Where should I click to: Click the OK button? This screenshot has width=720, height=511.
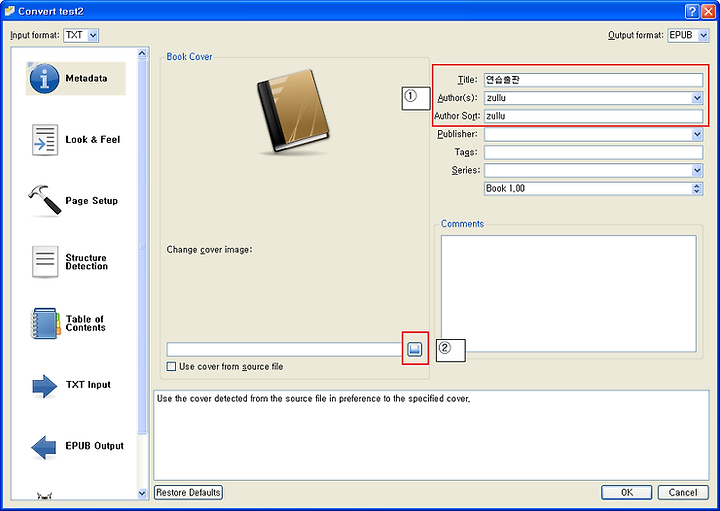[627, 493]
